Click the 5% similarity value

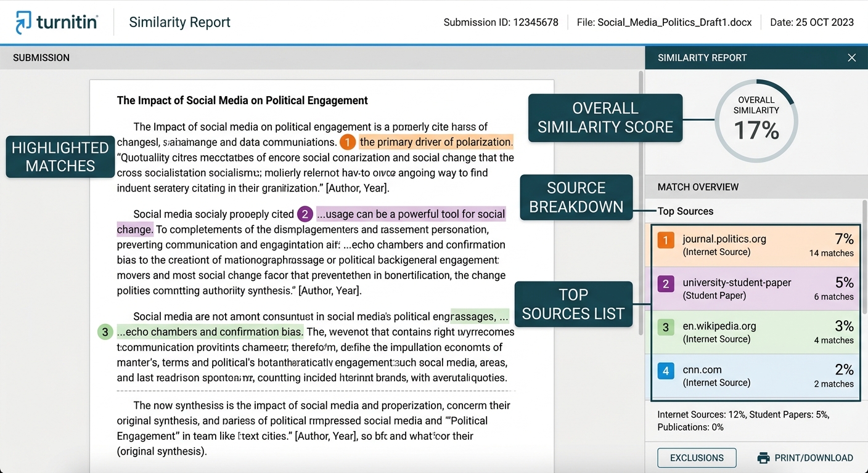845,283
